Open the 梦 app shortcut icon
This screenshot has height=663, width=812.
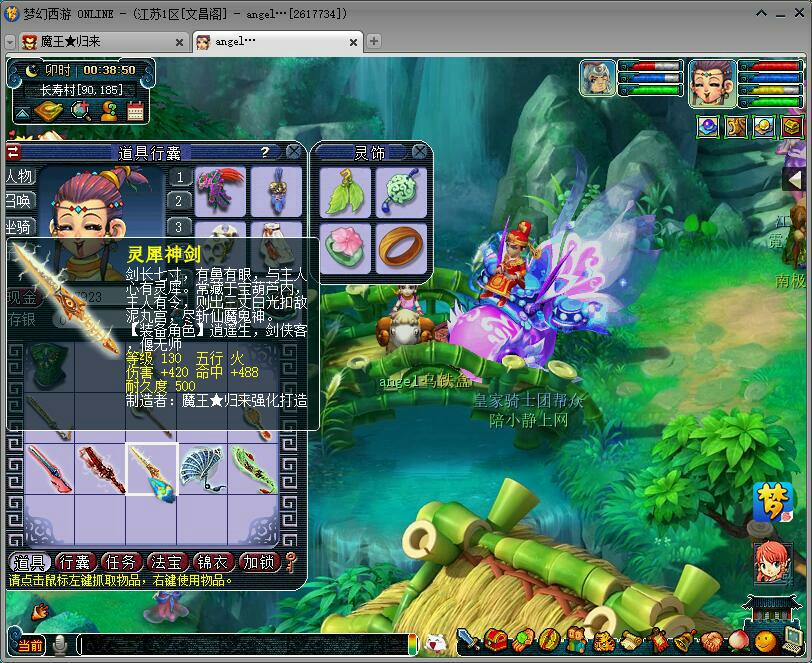pos(773,502)
